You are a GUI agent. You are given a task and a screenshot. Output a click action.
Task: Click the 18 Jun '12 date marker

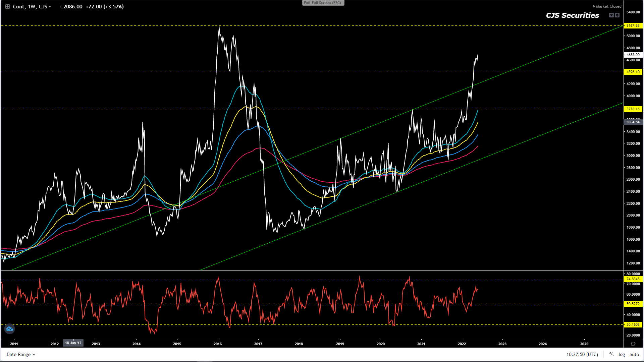73,343
